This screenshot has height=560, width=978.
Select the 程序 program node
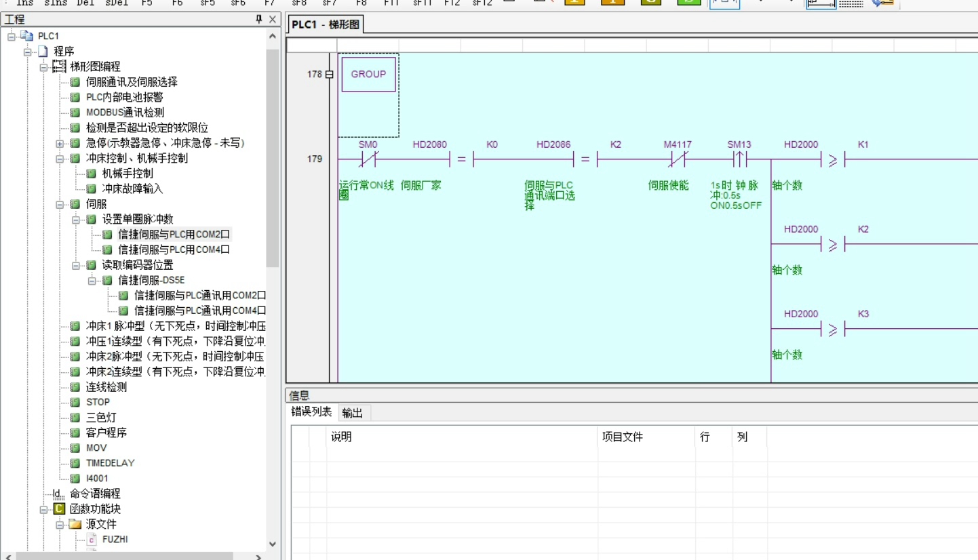pyautogui.click(x=64, y=51)
